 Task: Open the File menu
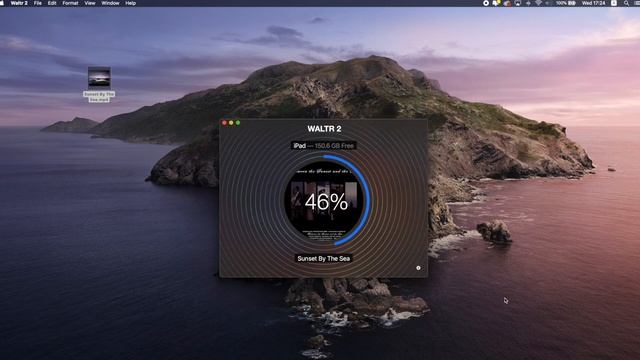[x=38, y=3]
